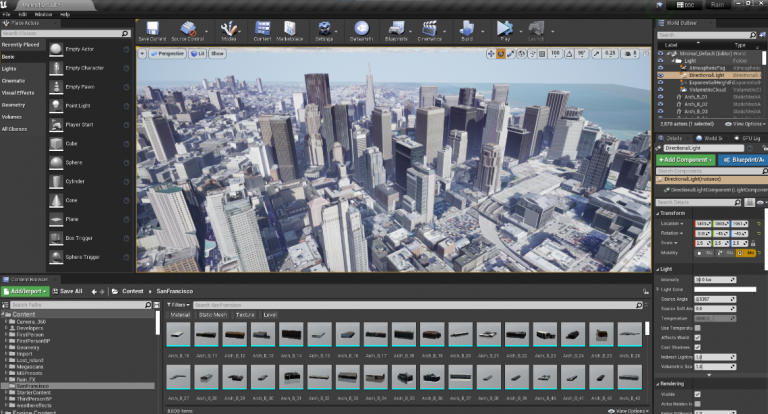The height and width of the screenshot is (414, 768).
Task: Open the Help menu
Action: tap(65, 15)
